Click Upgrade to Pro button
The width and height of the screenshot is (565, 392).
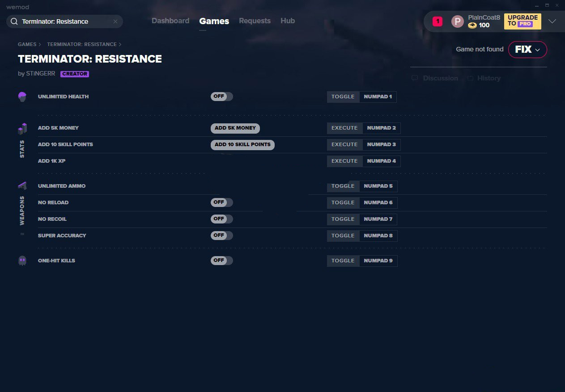[x=523, y=21]
